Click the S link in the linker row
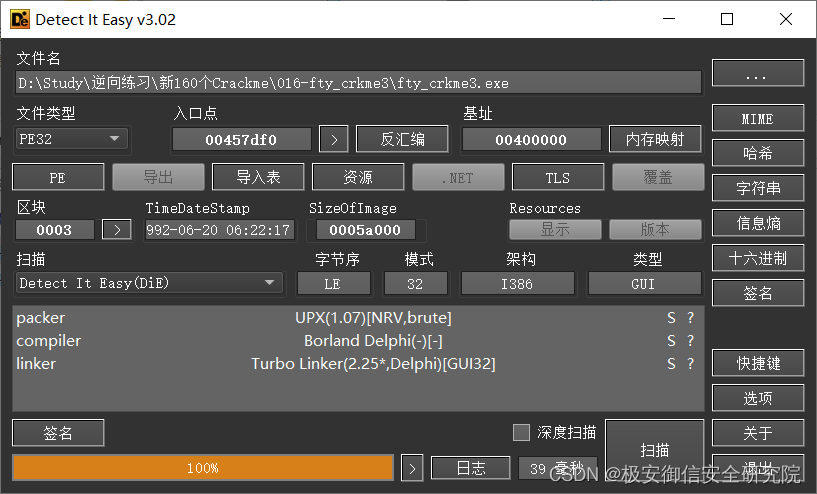 tap(671, 363)
